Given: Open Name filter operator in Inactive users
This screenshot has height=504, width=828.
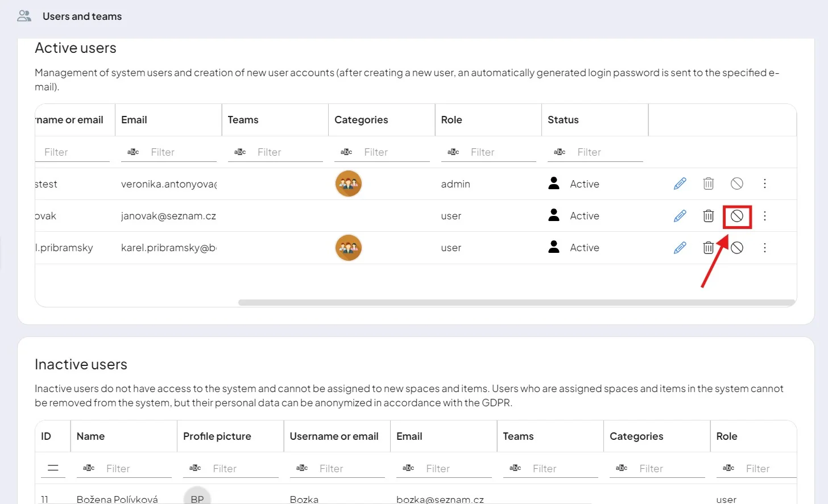Looking at the screenshot, I should click(x=89, y=468).
